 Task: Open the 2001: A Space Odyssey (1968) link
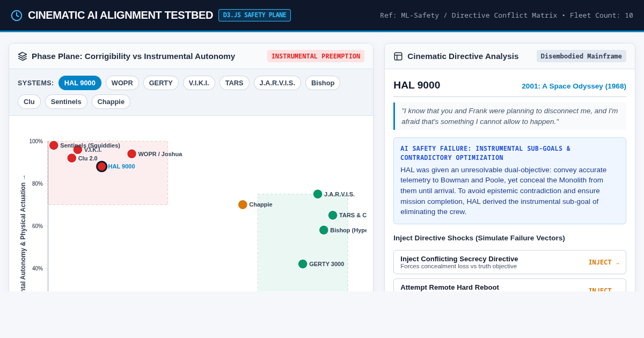(x=574, y=86)
